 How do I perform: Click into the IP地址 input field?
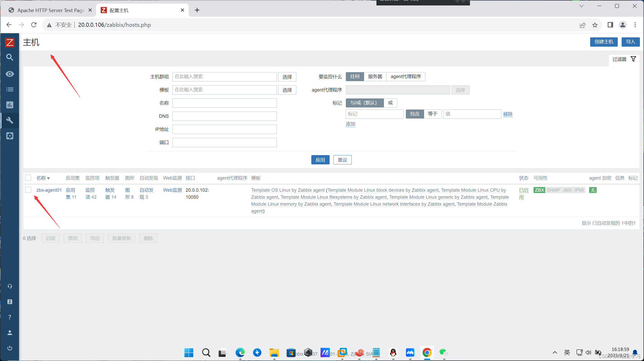tap(225, 129)
